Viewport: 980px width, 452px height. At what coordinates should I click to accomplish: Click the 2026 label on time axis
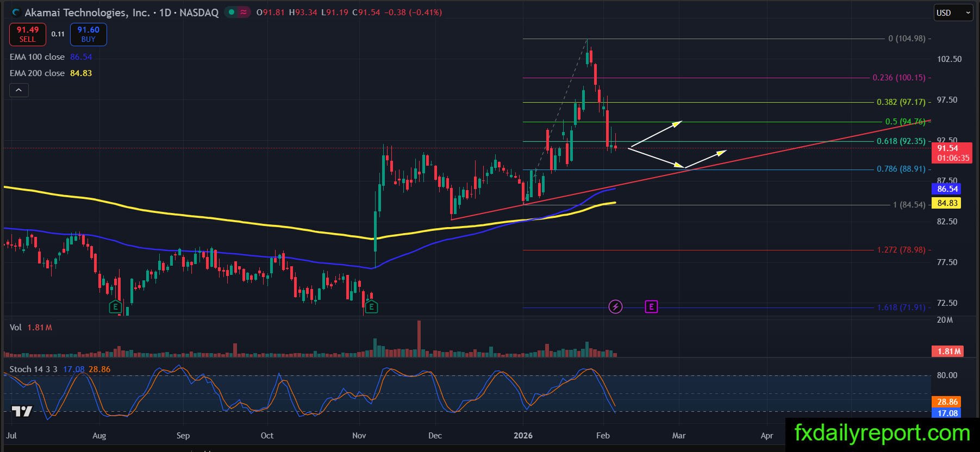(x=523, y=436)
